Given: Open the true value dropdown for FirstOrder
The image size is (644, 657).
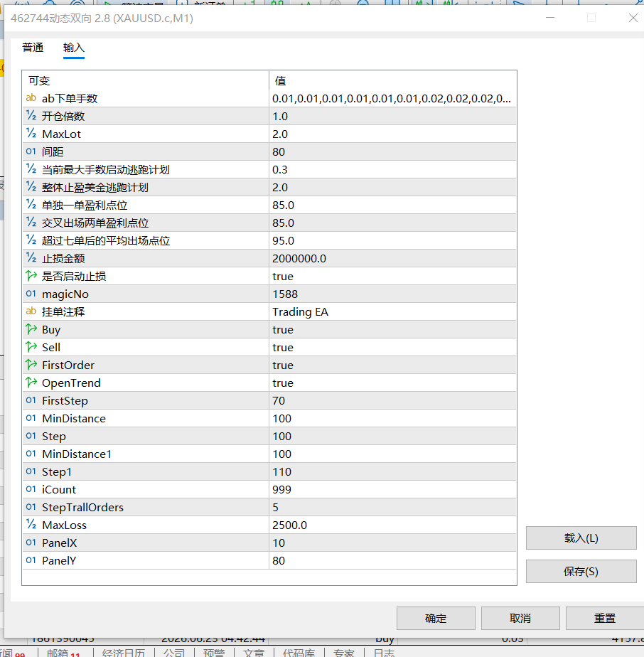Looking at the screenshot, I should click(x=392, y=365).
